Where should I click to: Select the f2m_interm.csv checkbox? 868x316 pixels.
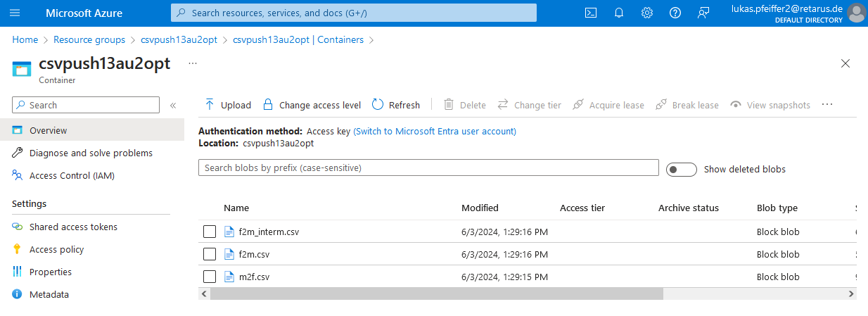pyautogui.click(x=209, y=232)
